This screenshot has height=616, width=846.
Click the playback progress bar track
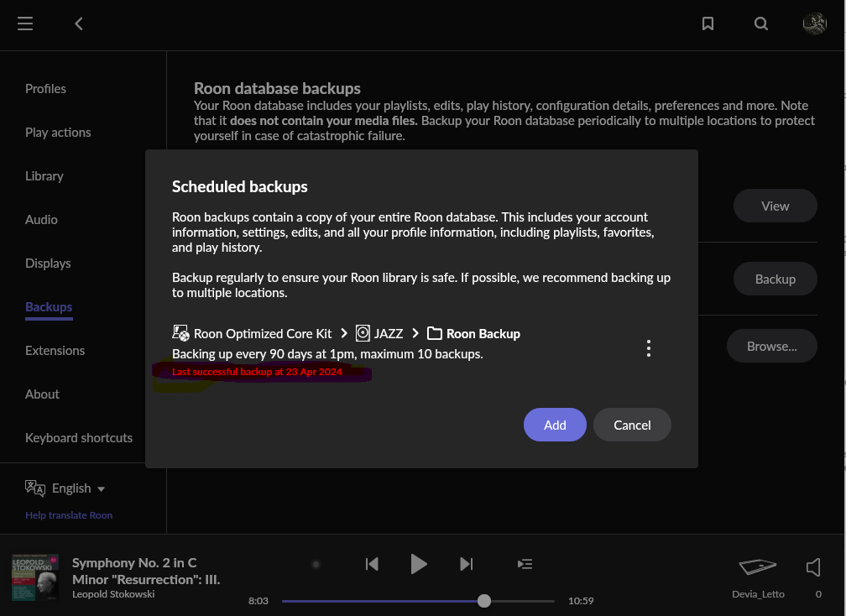pyautogui.click(x=418, y=601)
